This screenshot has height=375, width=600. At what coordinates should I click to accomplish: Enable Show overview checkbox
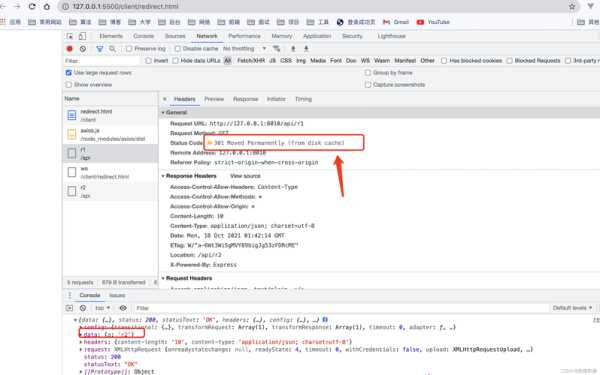tap(68, 85)
